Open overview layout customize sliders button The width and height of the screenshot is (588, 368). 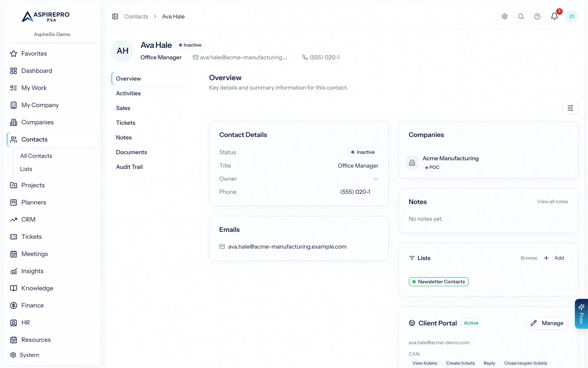pyautogui.click(x=570, y=108)
